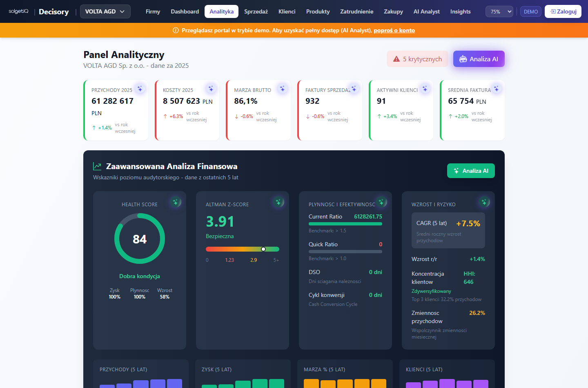This screenshot has height=388, width=588.
Task: Open AI Analyst
Action: [x=426, y=11]
